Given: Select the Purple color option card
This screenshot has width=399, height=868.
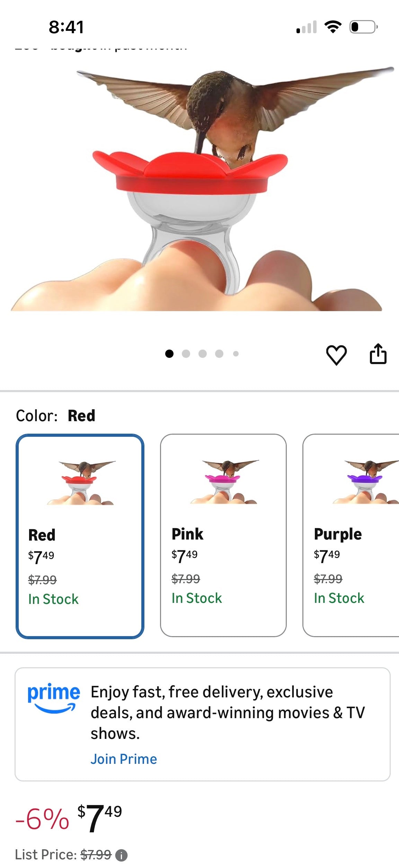Looking at the screenshot, I should 351,535.
